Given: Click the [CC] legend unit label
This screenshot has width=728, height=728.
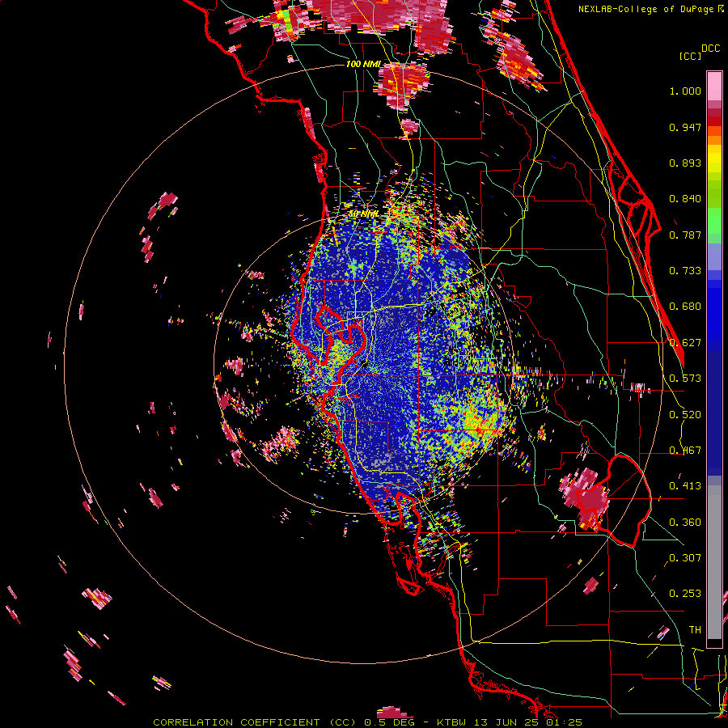Looking at the screenshot, I should pyautogui.click(x=691, y=56).
